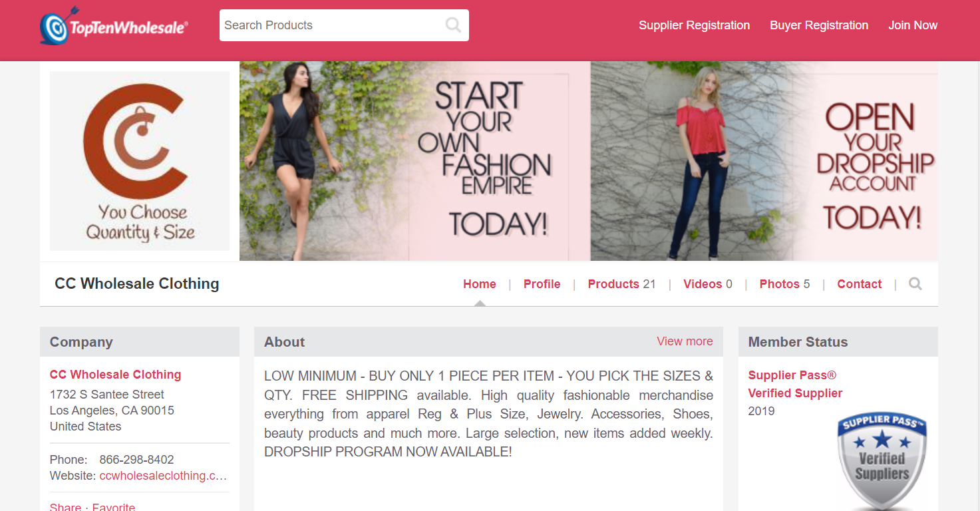Focus the Search Products input field
The width and height of the screenshot is (980, 511).
point(333,25)
